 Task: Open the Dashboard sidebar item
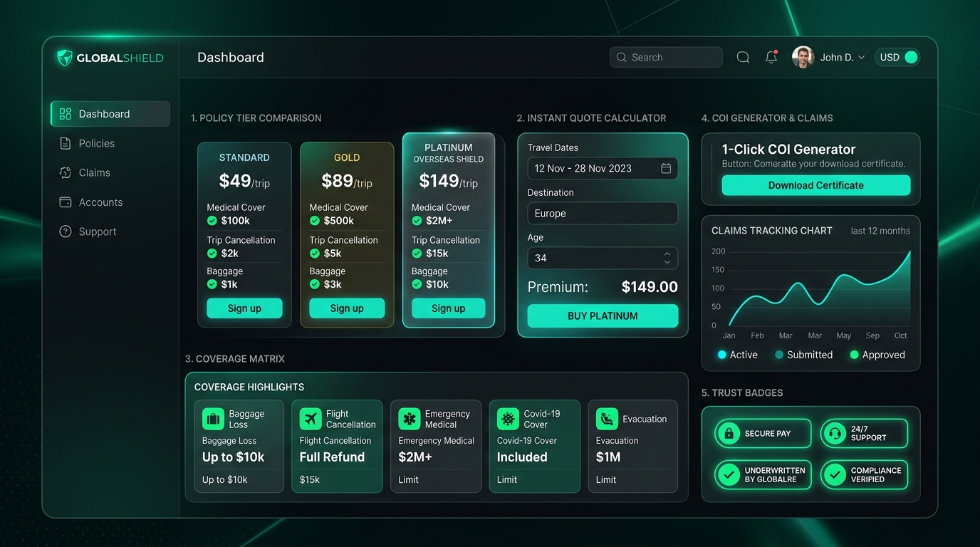[x=110, y=114]
